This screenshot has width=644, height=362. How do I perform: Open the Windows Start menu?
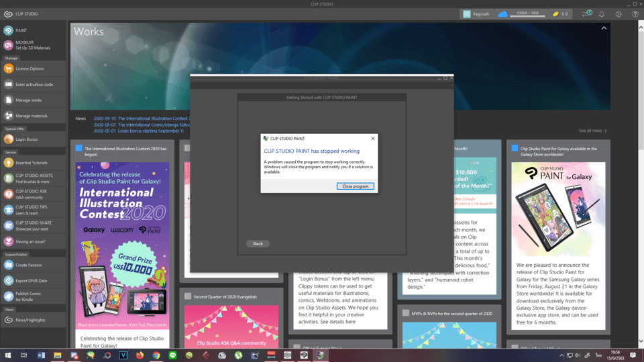[8, 355]
